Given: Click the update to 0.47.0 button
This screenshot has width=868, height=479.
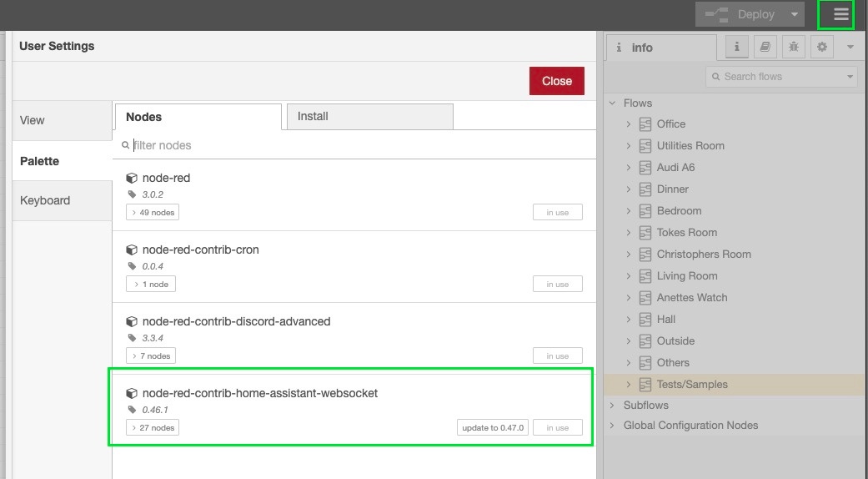Looking at the screenshot, I should click(492, 428).
